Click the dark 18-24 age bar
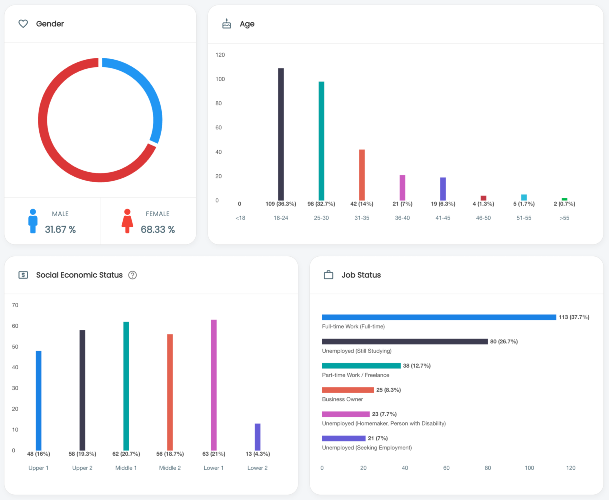The height and width of the screenshot is (500, 609). pyautogui.click(x=281, y=134)
